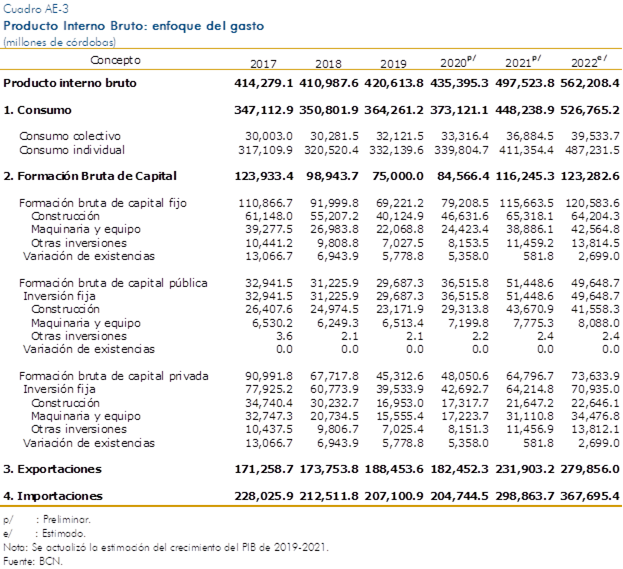
Task: Select GDP value 414,279.1 for 2017
Action: [263, 83]
